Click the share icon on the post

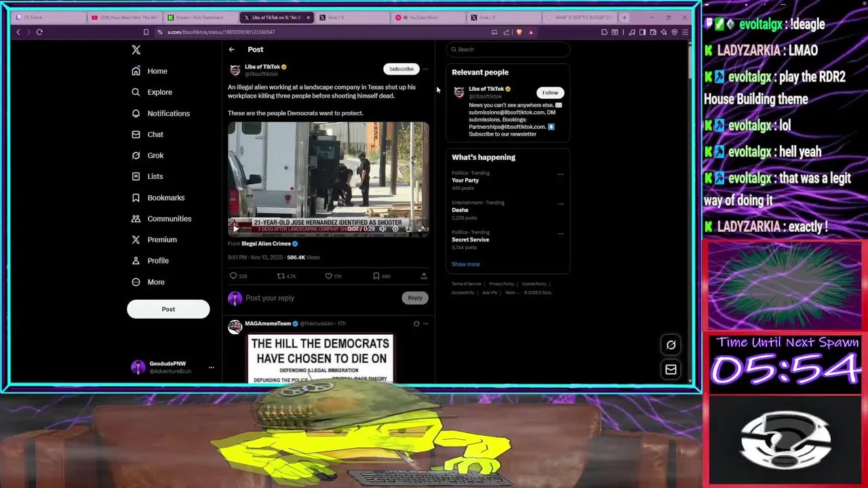click(424, 276)
